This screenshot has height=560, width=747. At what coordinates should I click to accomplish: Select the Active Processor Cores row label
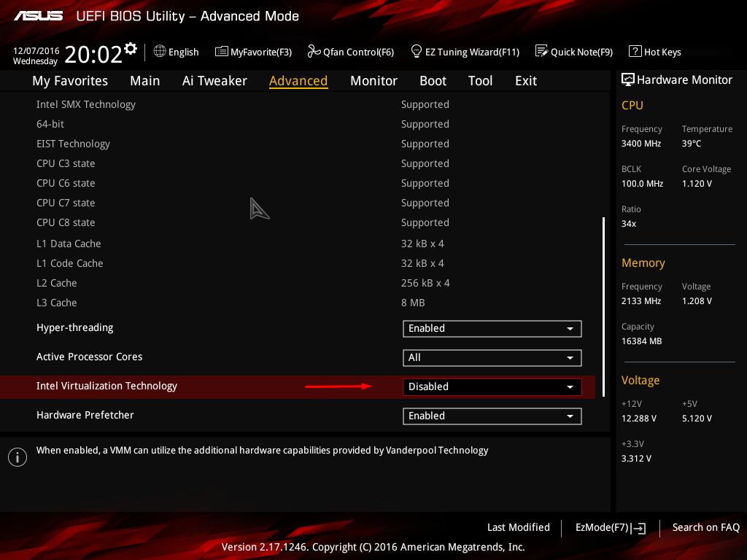(x=89, y=357)
